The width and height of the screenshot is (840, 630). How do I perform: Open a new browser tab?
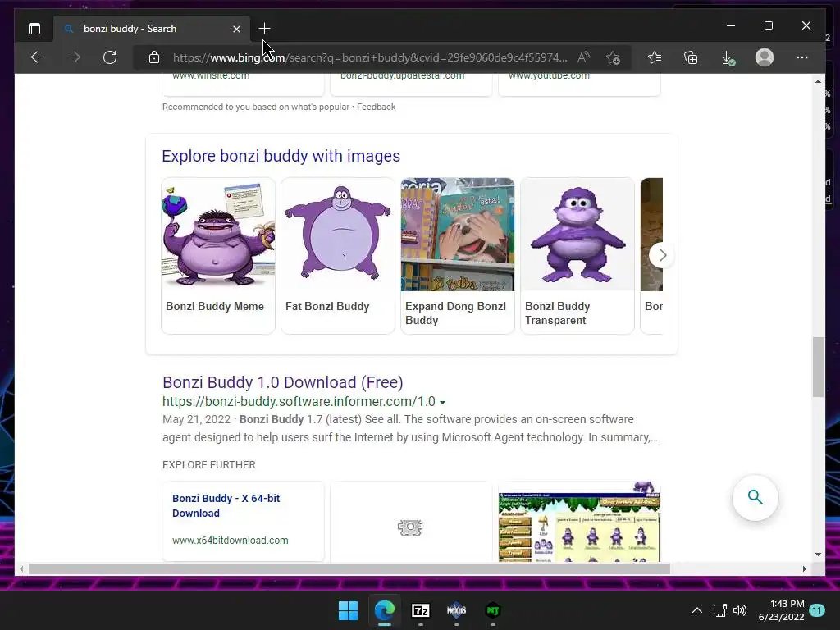click(264, 29)
